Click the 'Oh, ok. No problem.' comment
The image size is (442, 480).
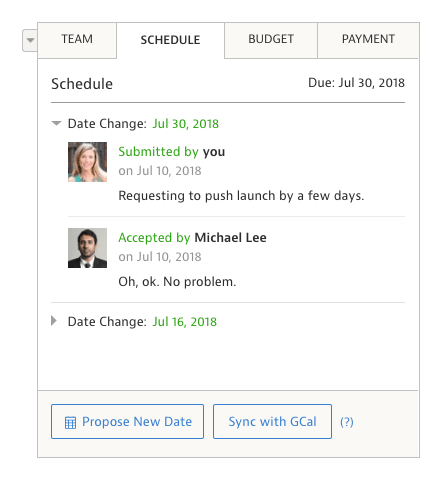177,282
